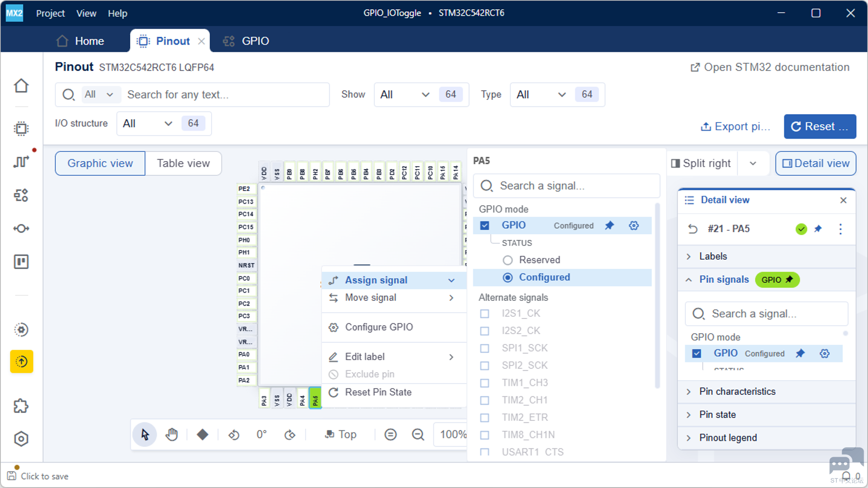
Task: Open GPIO settings gear in PA5 popup
Action: coord(634,225)
